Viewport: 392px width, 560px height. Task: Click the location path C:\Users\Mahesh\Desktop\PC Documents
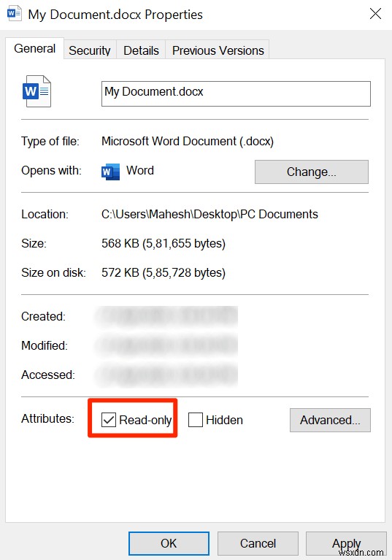tap(210, 214)
